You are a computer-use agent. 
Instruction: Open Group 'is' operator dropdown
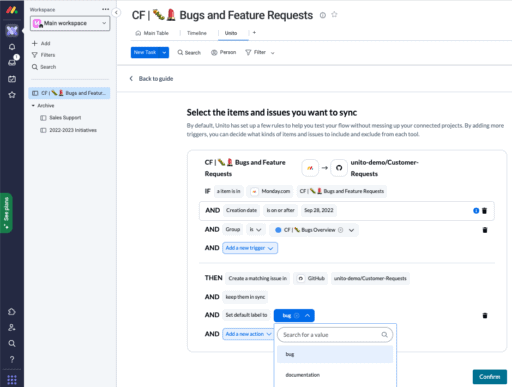pyautogui.click(x=256, y=230)
